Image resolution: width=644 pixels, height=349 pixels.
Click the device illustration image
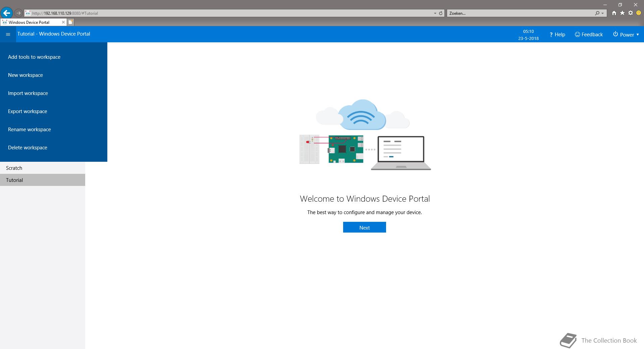point(365,135)
